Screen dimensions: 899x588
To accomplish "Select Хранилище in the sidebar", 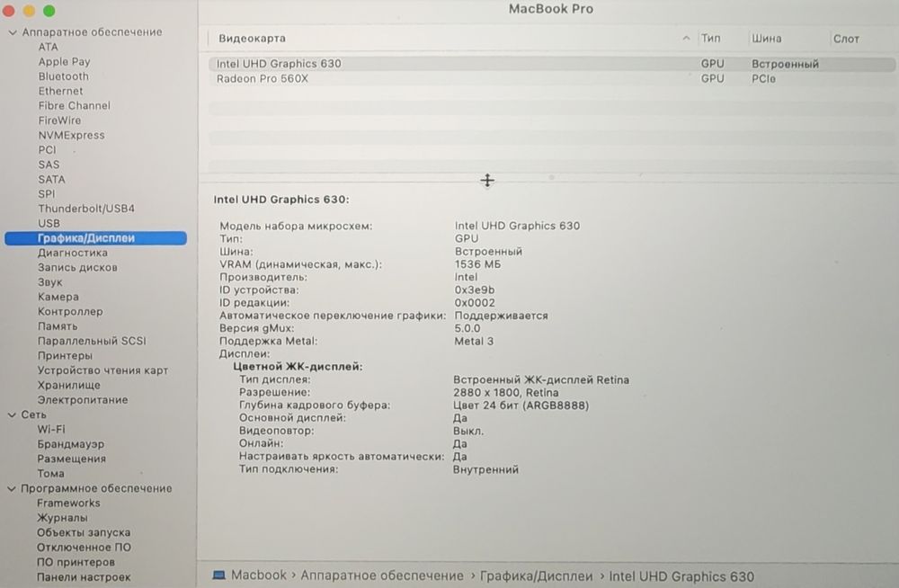I will pyautogui.click(x=69, y=386).
